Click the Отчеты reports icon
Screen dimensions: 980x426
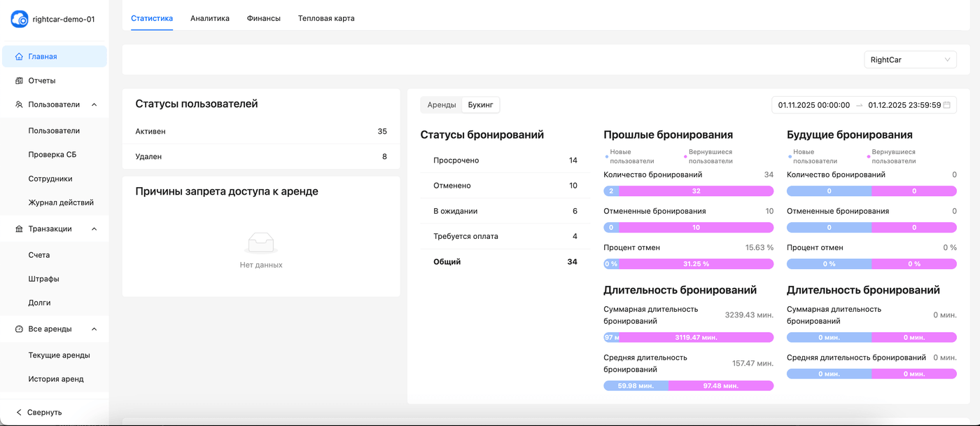pyautogui.click(x=19, y=81)
